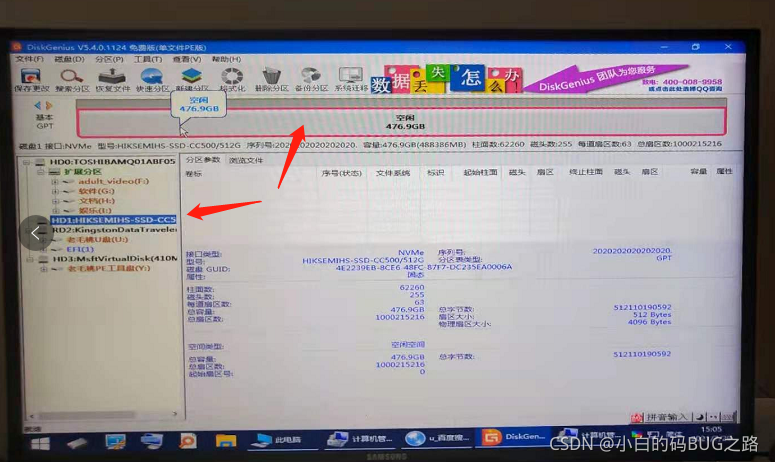
Task: Click the 数据丢失怎么办 banner ad
Action: point(446,80)
